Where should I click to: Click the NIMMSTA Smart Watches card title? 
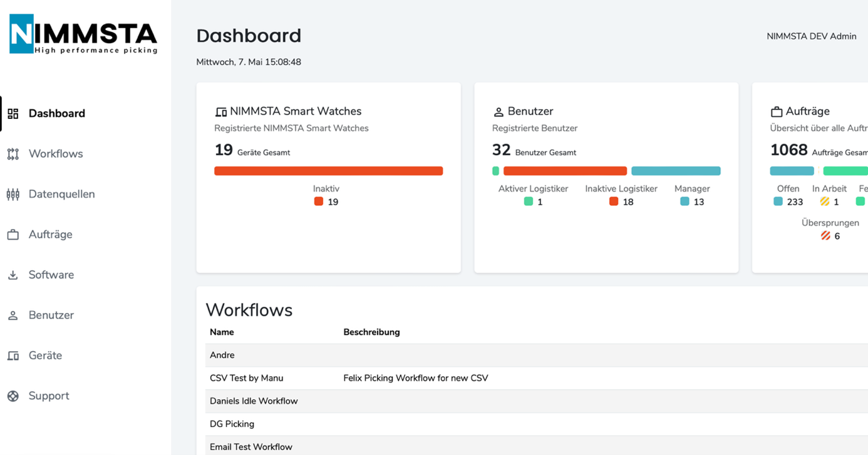296,111
